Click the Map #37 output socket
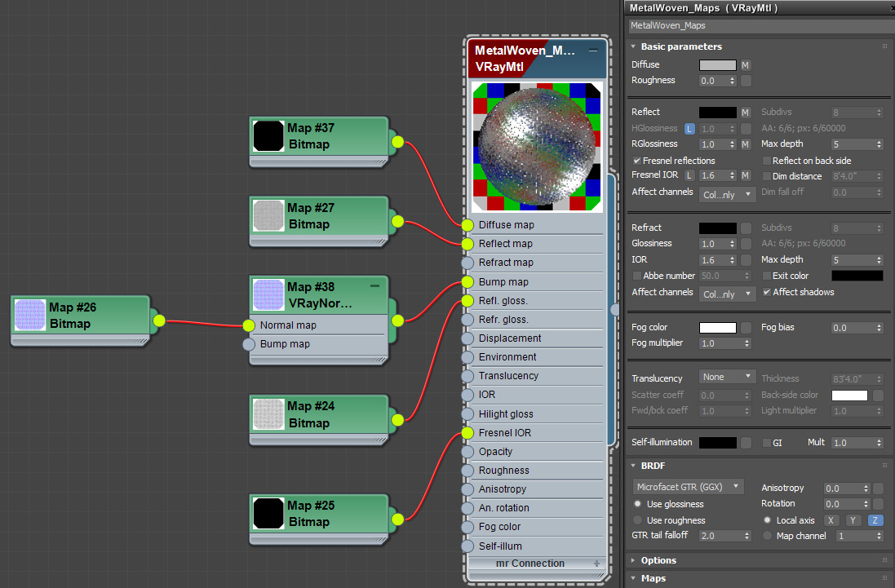 pos(398,142)
